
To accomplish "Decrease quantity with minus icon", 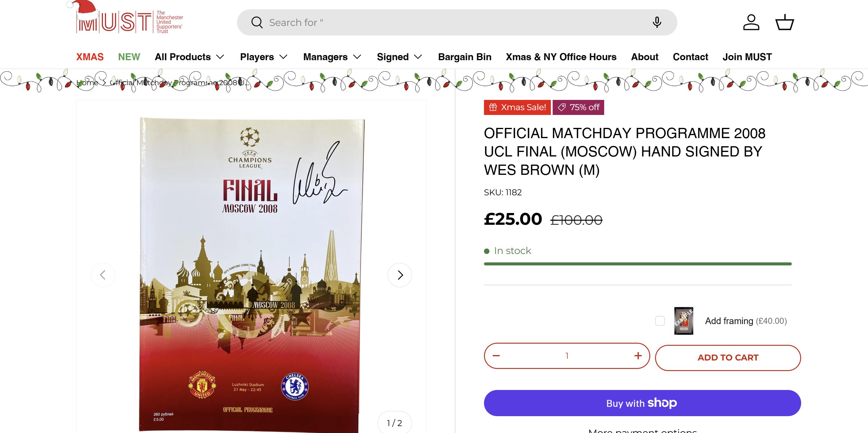I will click(496, 356).
